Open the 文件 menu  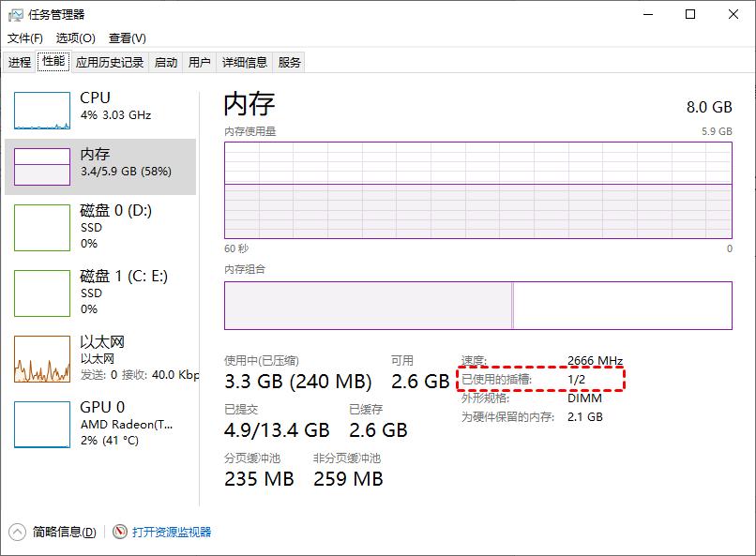(24, 38)
